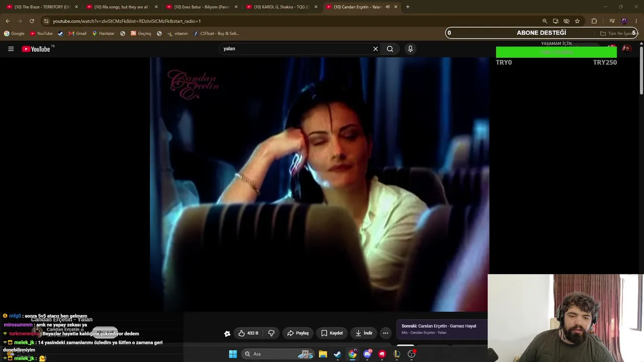Image resolution: width=644 pixels, height=362 pixels.
Task: Open the Chrome three-dot menu
Action: coord(636,21)
